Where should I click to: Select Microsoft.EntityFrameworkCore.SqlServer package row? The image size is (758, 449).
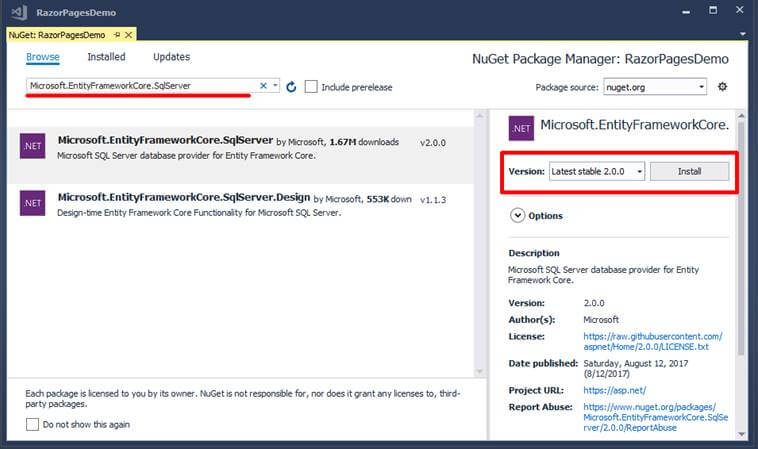[x=240, y=155]
